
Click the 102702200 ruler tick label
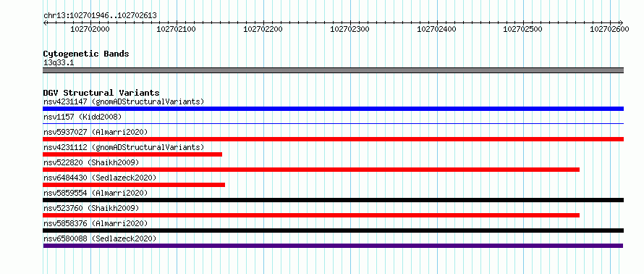(x=263, y=29)
